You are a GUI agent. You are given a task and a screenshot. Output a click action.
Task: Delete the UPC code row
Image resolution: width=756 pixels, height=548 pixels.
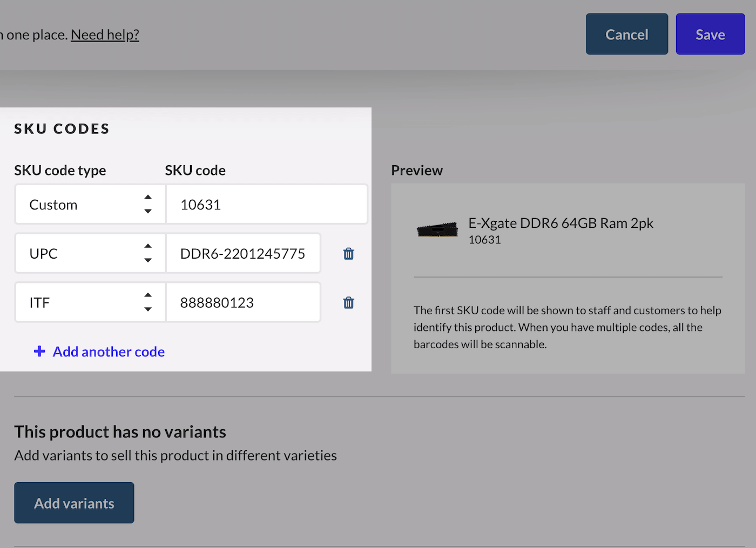click(x=348, y=254)
